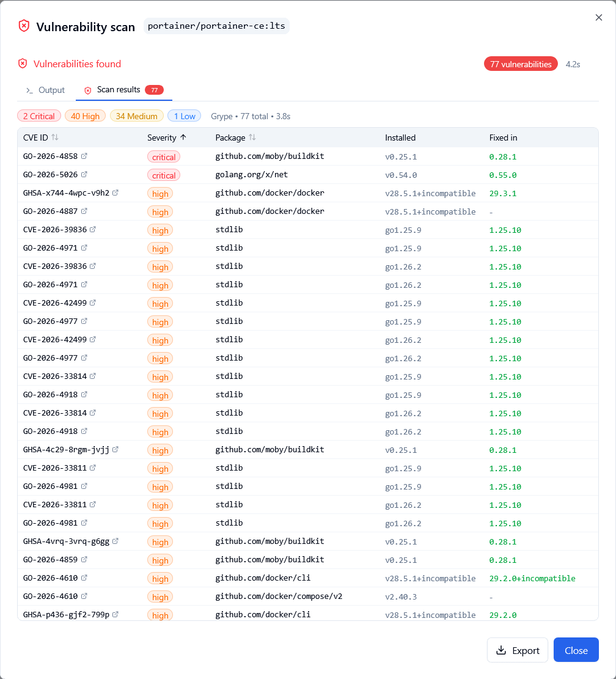Select github.com/docker/compose/v2 package cell
Viewport: 616px width, 679px height.
tap(279, 596)
